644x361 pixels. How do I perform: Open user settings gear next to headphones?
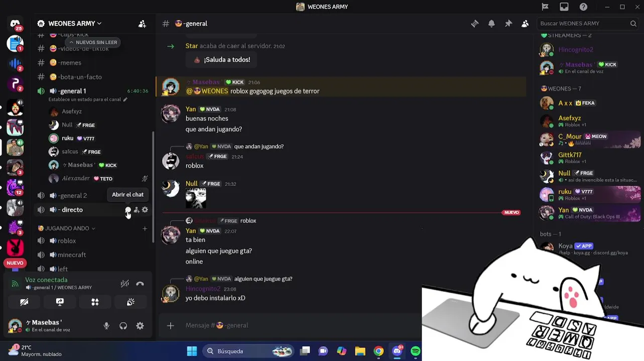tap(140, 326)
